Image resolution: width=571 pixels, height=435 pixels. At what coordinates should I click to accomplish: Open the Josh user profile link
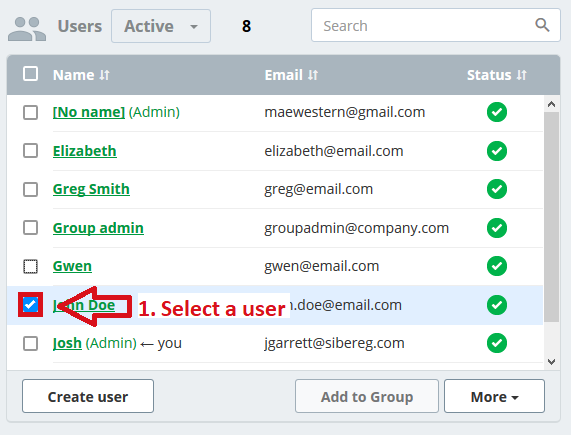click(x=67, y=343)
